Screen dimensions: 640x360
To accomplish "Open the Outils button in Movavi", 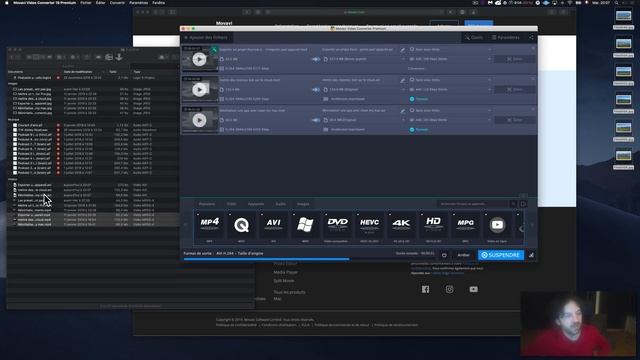I will point(474,38).
